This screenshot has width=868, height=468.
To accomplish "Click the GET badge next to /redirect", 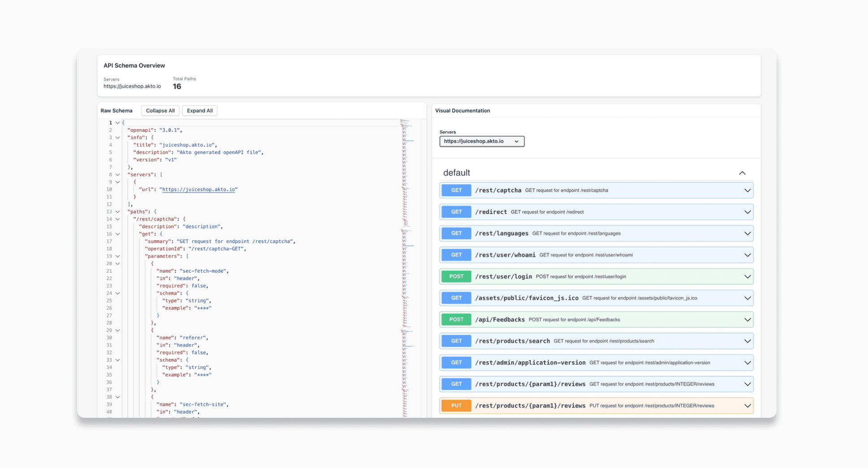I will tap(456, 212).
